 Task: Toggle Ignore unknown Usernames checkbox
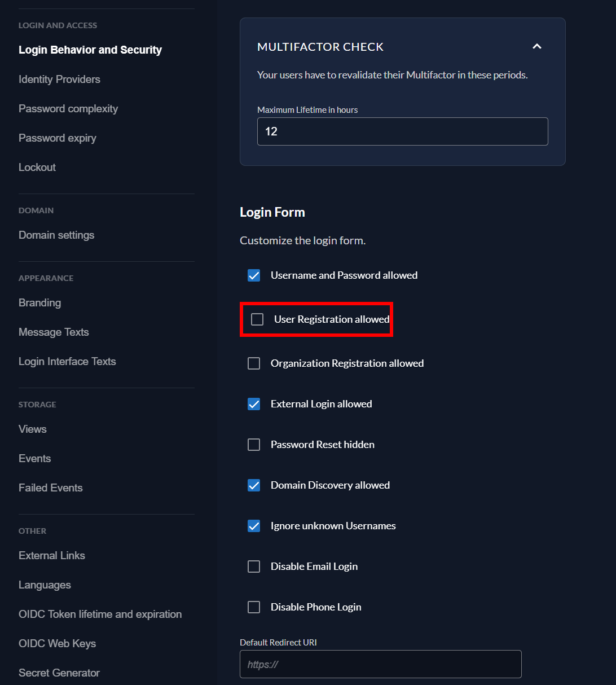pyautogui.click(x=254, y=526)
